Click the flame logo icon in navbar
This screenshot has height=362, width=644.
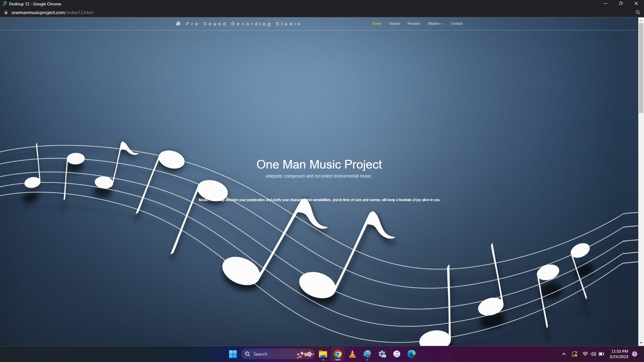[x=178, y=23]
